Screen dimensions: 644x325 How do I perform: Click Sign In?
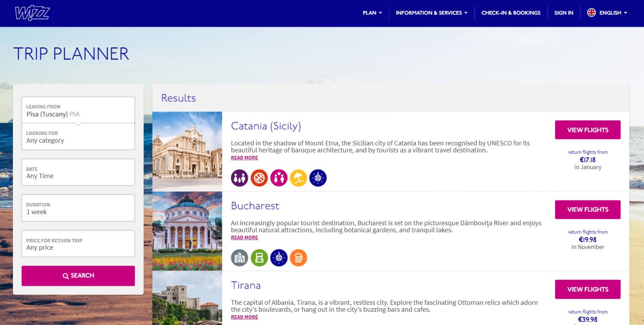tap(564, 13)
